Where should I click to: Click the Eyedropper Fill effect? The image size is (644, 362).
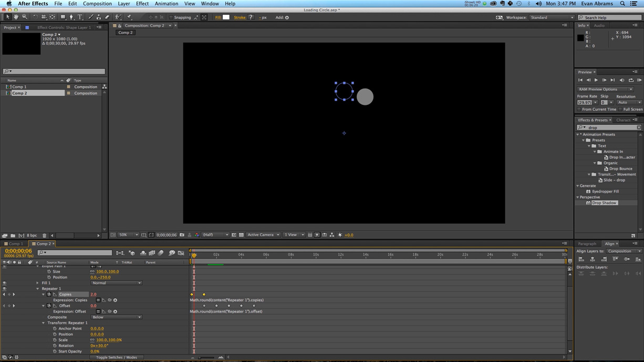605,191
